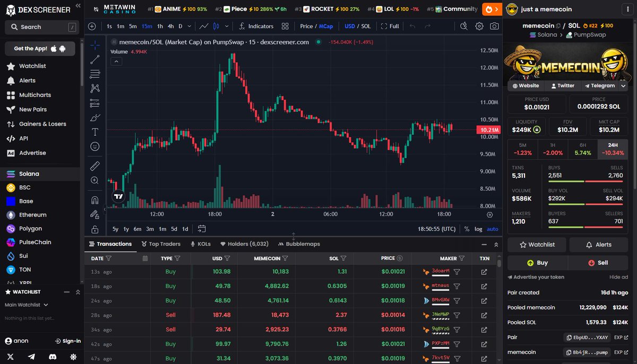
Task: Expand the transactions panel chevrons
Action: pyautogui.click(x=496, y=244)
